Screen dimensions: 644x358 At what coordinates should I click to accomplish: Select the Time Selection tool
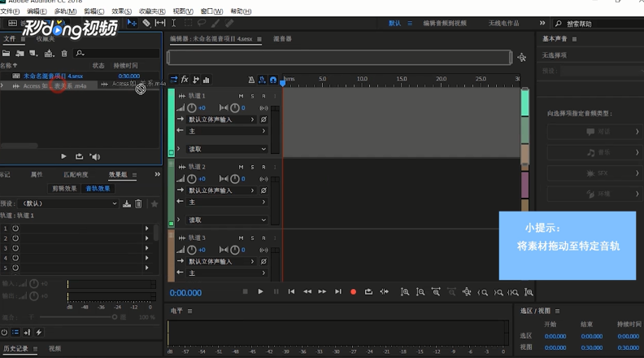click(x=174, y=23)
